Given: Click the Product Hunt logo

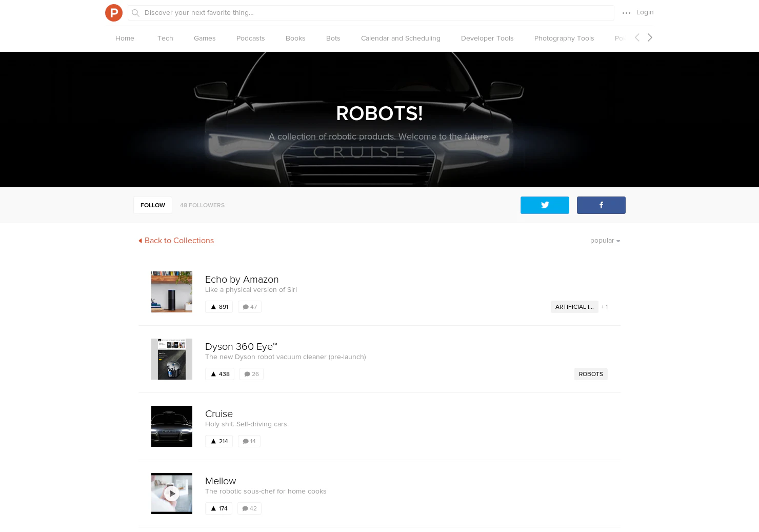Looking at the screenshot, I should (114, 13).
